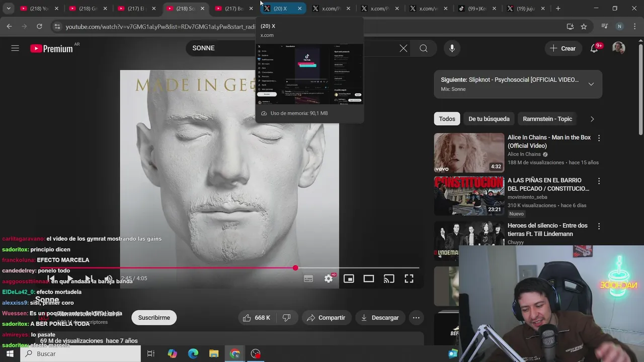644x362 pixels.
Task: Open the CONSTITUCION video thumbnail
Action: pos(469,196)
